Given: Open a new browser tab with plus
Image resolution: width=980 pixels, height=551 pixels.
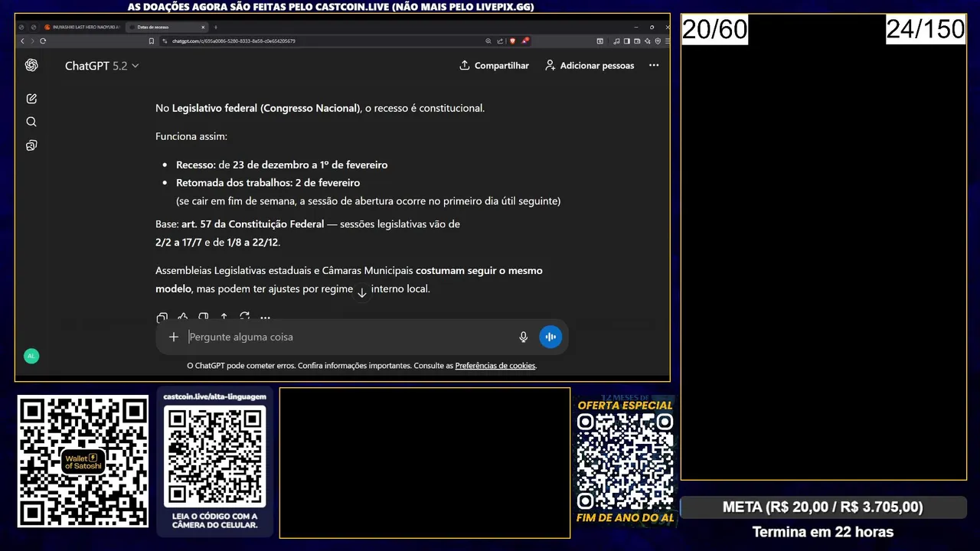Looking at the screenshot, I should (x=216, y=27).
